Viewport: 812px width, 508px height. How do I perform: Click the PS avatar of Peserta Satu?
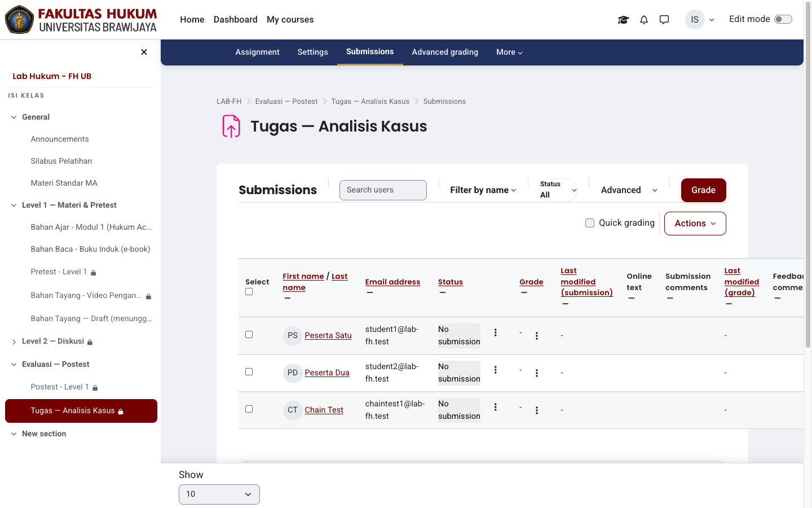293,335
